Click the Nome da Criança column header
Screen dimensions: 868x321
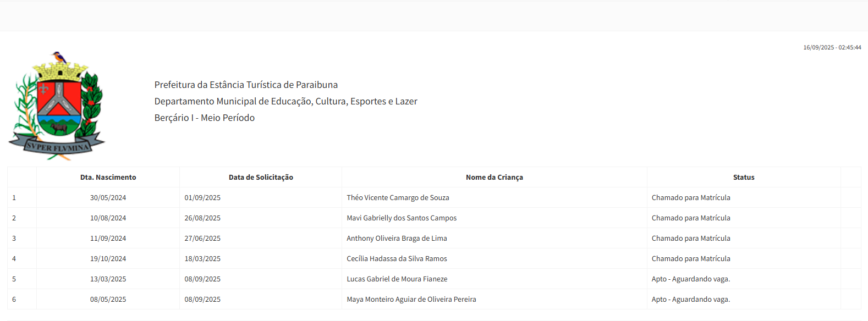point(494,178)
